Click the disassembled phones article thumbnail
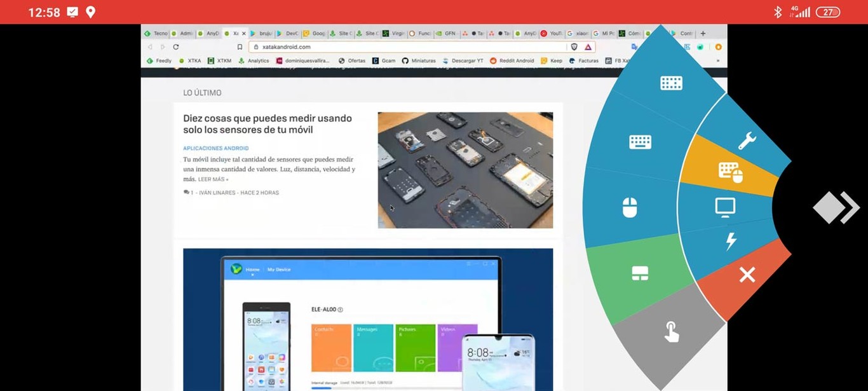 [x=465, y=170]
